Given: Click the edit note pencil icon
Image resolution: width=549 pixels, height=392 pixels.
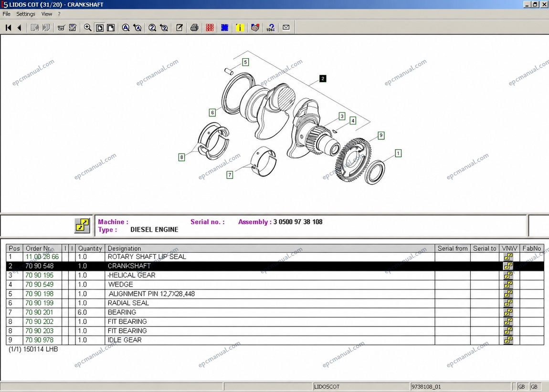Looking at the screenshot, I should [179, 28].
